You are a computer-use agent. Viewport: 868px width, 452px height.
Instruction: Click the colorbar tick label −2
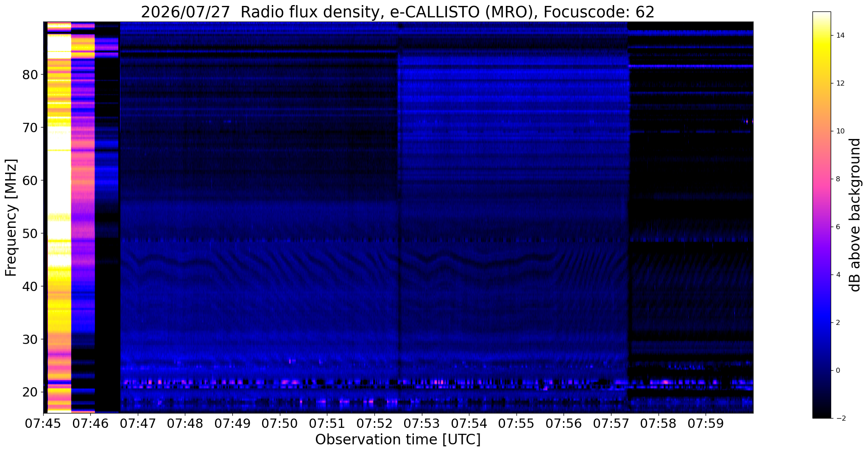point(838,419)
